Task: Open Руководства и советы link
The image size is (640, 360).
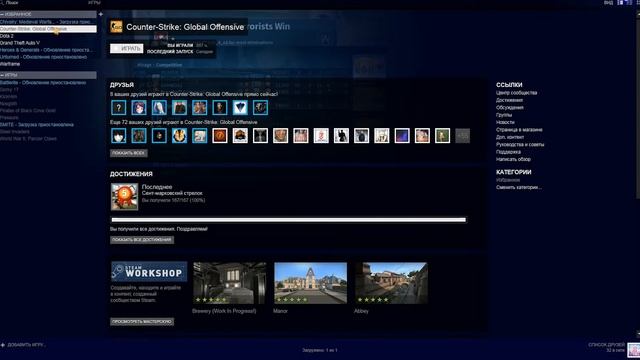Action: point(520,144)
